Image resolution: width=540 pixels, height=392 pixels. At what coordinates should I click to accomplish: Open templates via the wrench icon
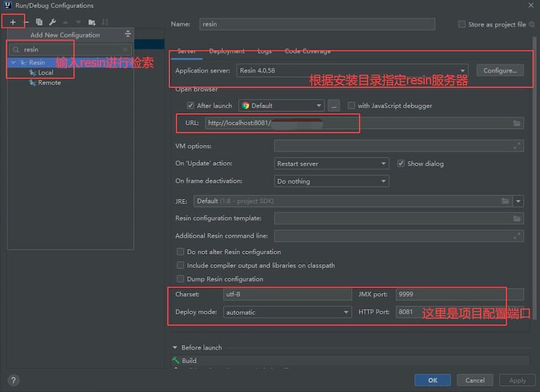pyautogui.click(x=52, y=22)
